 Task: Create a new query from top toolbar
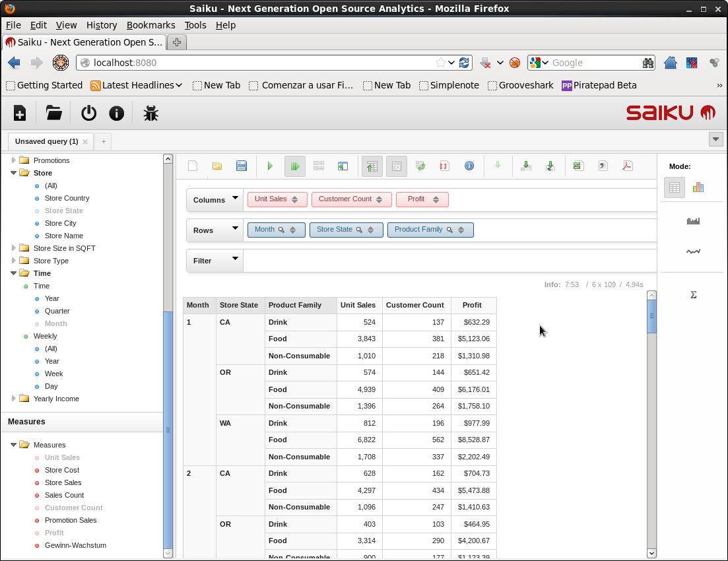(x=20, y=113)
